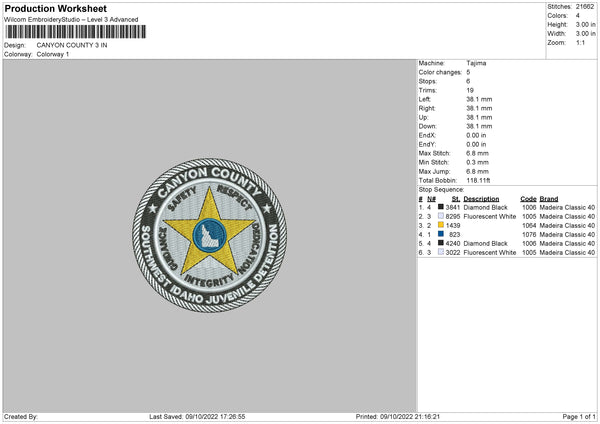Click 'Printed: 09/10/2022 21:16:21' footer
600x424 pixels.
(x=398, y=417)
